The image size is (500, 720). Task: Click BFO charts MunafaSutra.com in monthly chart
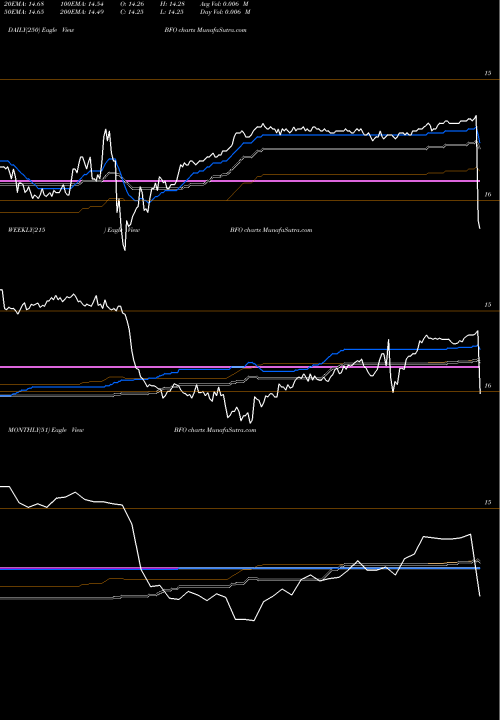(215, 430)
